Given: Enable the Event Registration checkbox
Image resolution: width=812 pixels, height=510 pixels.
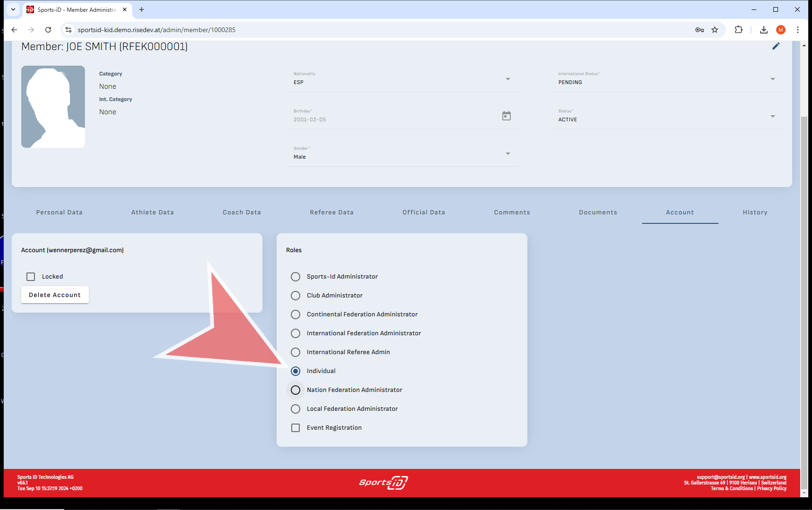Looking at the screenshot, I should tap(296, 428).
